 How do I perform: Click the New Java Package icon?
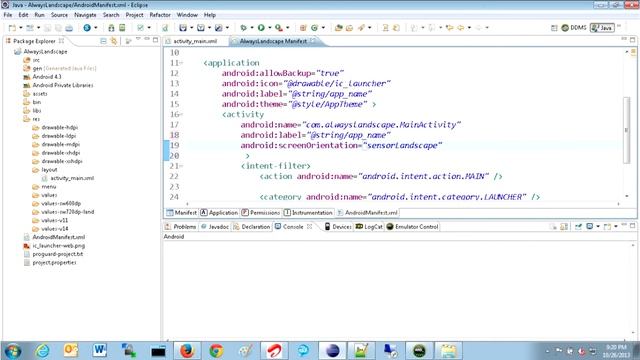pos(303,28)
